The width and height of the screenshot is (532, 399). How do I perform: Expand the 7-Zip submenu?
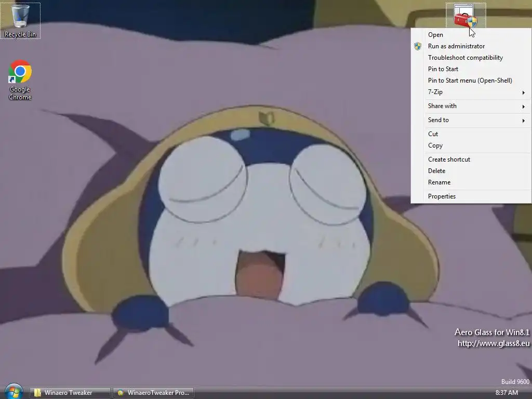471,92
